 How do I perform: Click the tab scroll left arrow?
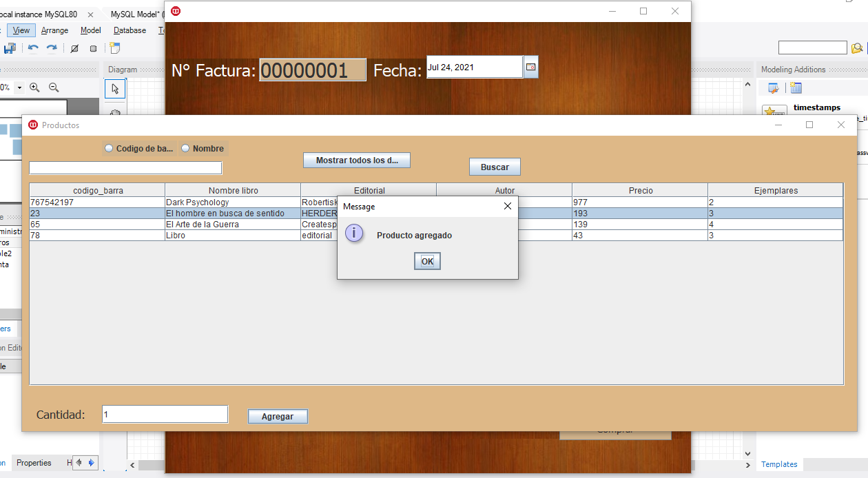[79, 463]
